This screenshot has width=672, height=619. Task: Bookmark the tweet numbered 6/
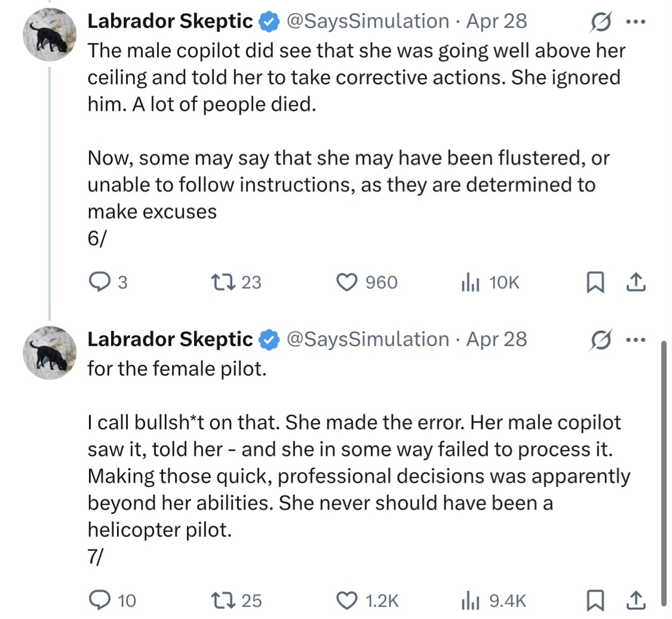point(596,282)
